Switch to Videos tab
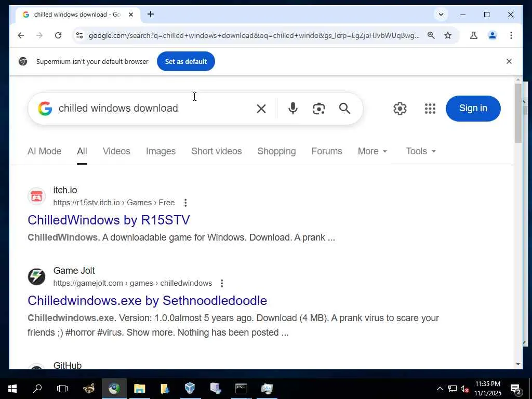 click(x=116, y=151)
